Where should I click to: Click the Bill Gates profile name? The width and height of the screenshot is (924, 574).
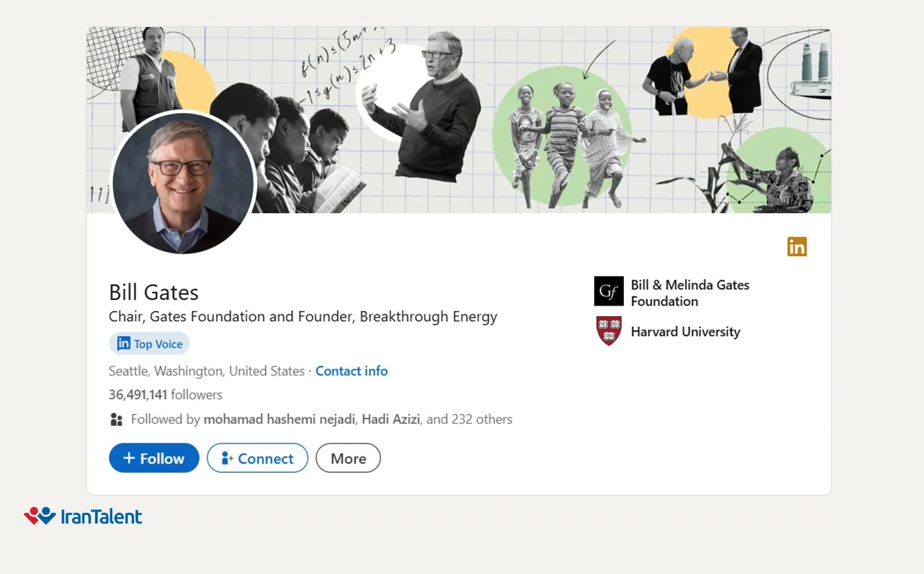[x=153, y=292]
